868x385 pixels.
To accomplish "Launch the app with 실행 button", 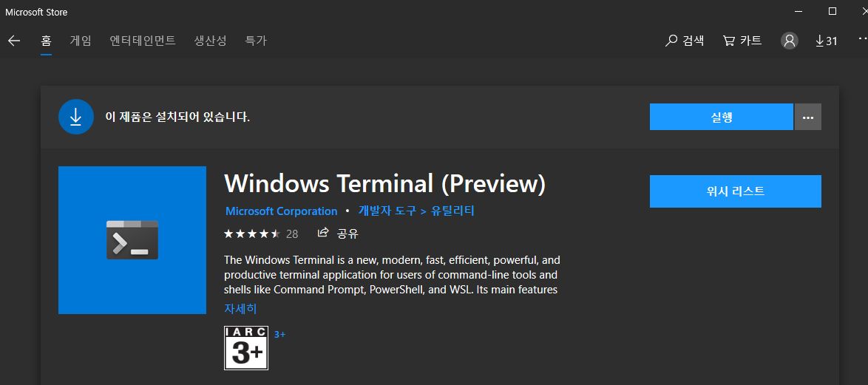I will coord(722,117).
